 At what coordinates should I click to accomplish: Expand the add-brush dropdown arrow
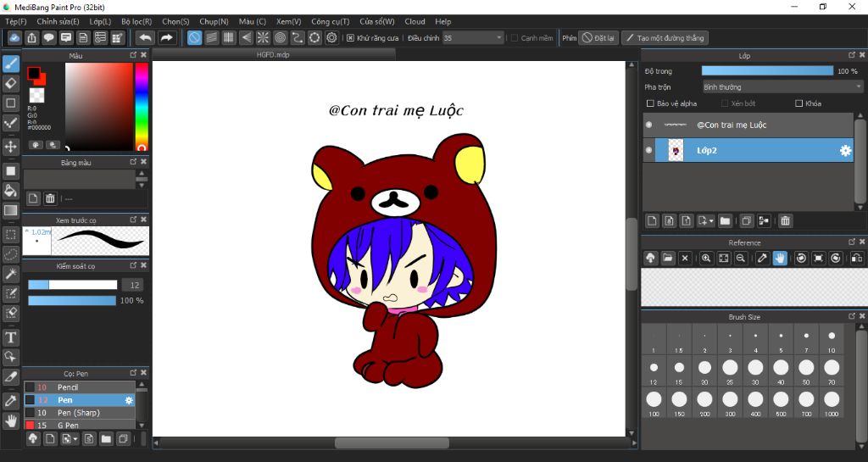tap(75, 439)
